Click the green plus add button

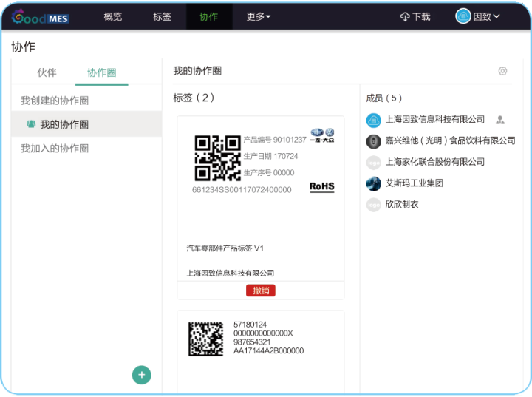point(141,375)
